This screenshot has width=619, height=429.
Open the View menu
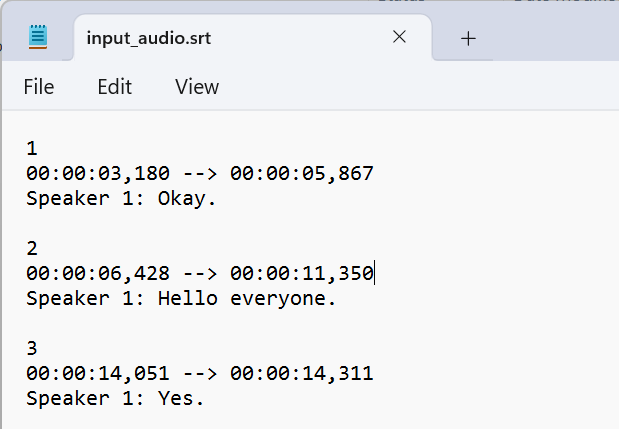coord(197,87)
